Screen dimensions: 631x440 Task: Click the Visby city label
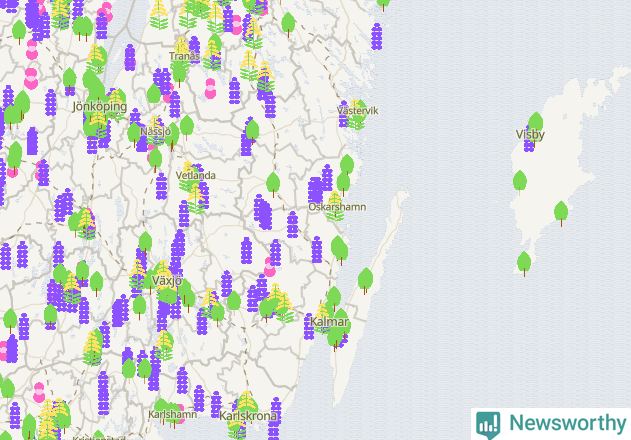coord(530,134)
